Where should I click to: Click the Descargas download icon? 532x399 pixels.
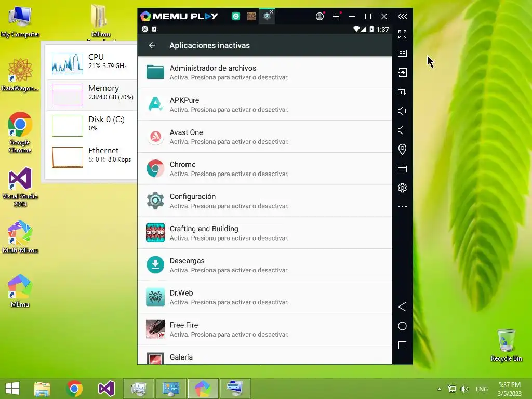pyautogui.click(x=155, y=265)
